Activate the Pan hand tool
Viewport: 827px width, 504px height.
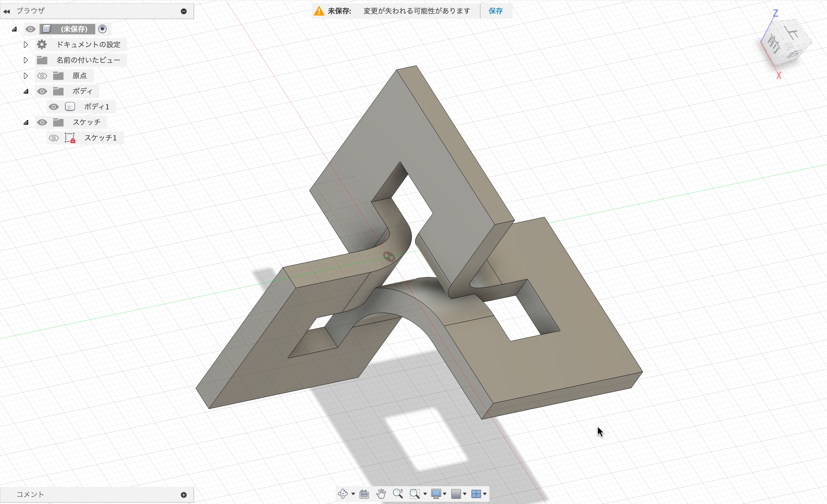click(x=381, y=494)
